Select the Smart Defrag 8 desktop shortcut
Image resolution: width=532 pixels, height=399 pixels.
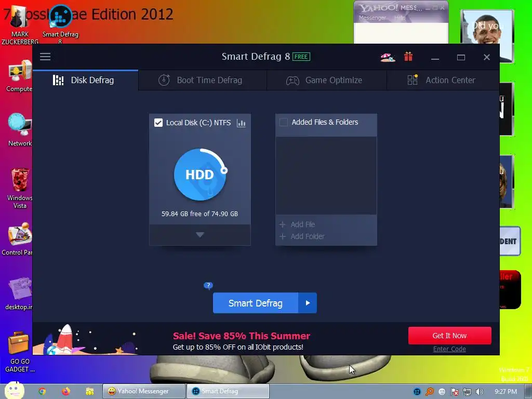60,24
